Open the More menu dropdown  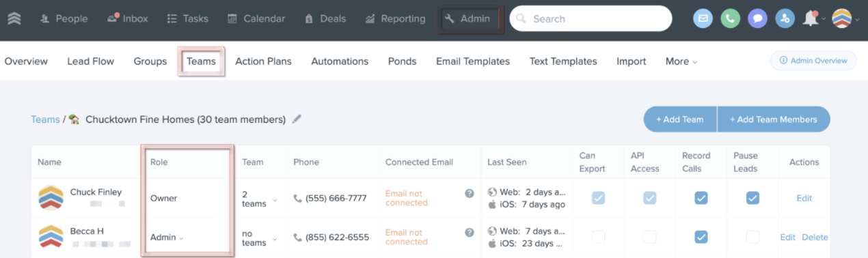(x=681, y=61)
